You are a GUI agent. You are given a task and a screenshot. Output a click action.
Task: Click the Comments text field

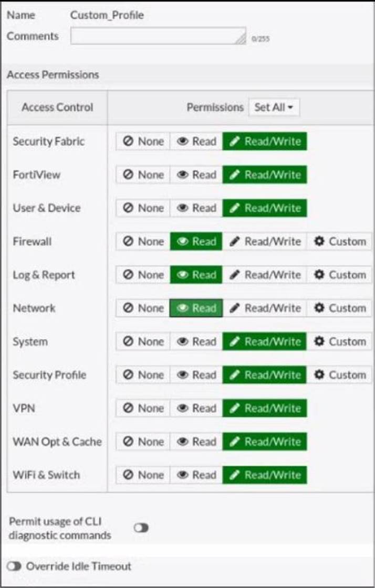[x=158, y=36]
